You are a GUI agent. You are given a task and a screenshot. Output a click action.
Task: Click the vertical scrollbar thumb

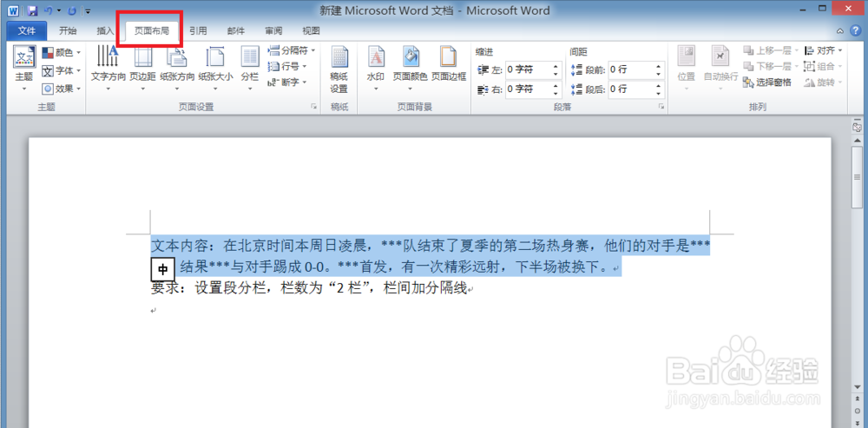[x=858, y=180]
